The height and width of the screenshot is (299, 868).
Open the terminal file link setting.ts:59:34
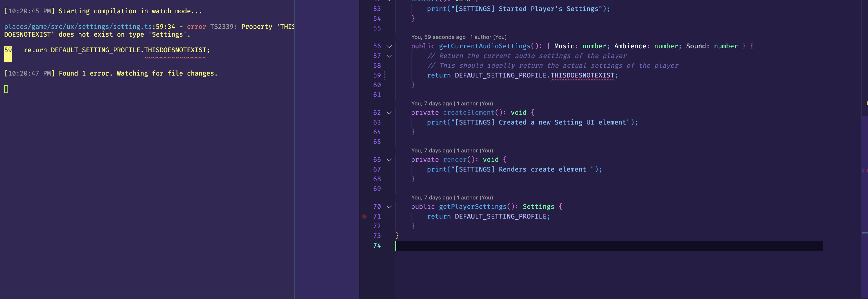click(x=90, y=27)
